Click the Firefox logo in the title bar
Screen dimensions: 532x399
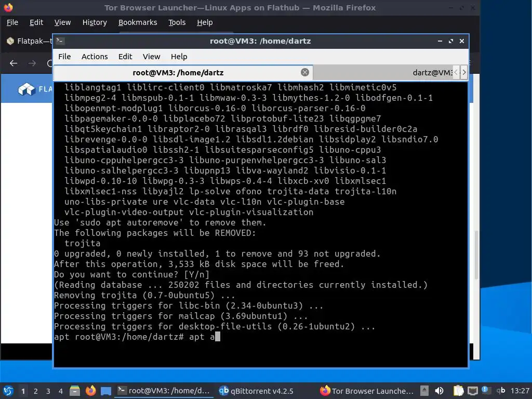pos(8,7)
